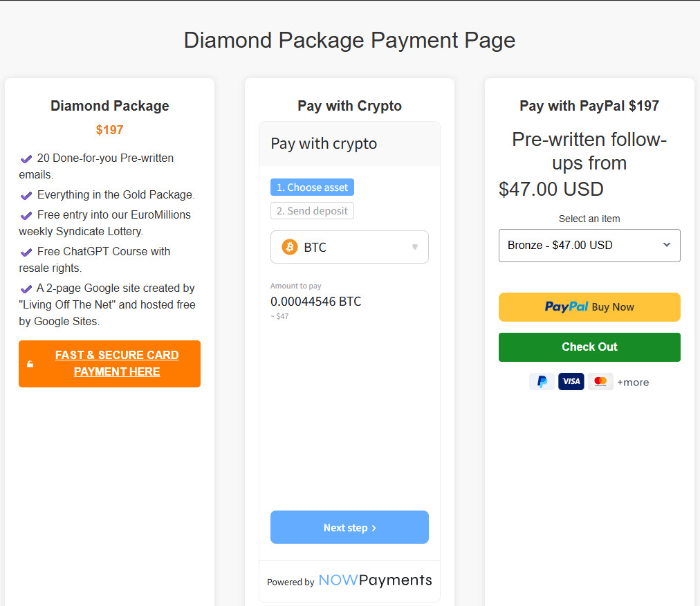Expand the Bronze - $47.00 USD item selector
Image resolution: width=700 pixels, height=606 pixels.
pos(589,246)
